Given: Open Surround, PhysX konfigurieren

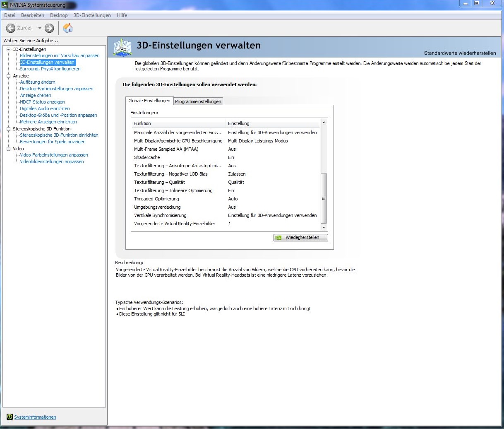Looking at the screenshot, I should click(50, 69).
